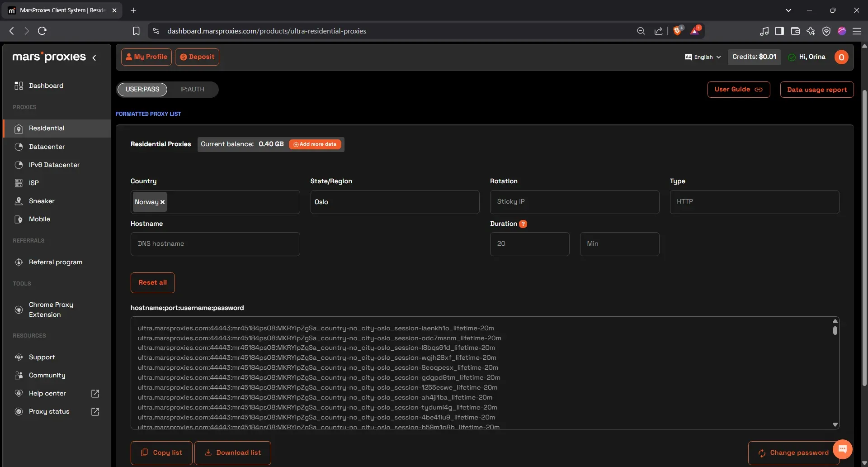Toggle the browser sidebar panel icon
This screenshot has width=868, height=467.
click(779, 31)
